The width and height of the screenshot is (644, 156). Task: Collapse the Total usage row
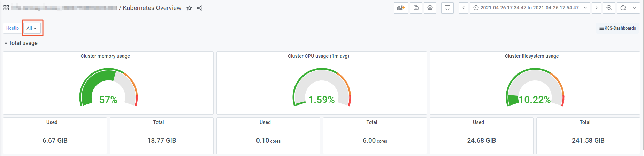click(x=21, y=43)
